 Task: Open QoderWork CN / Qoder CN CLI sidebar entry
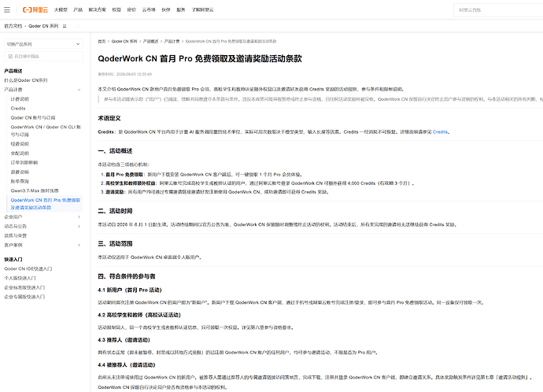(x=46, y=131)
